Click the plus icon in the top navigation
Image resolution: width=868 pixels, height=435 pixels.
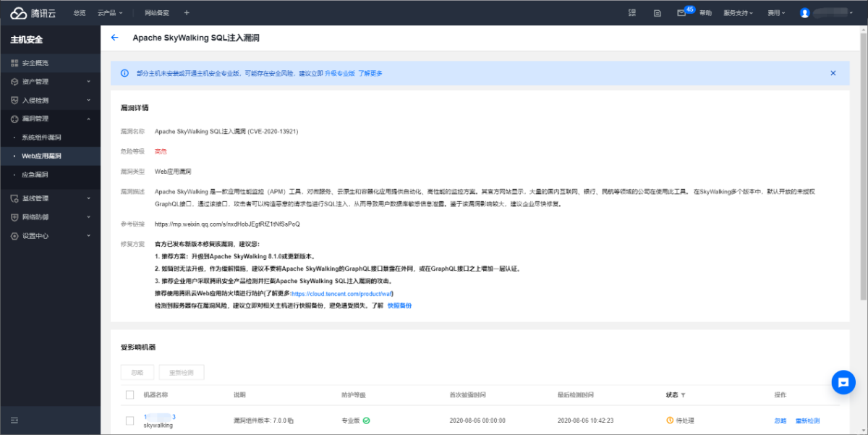tap(187, 12)
